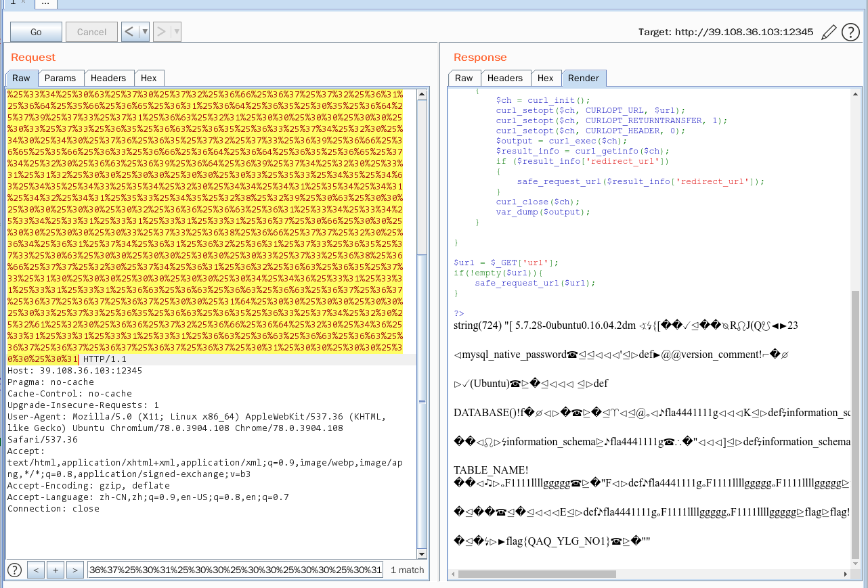Click the request search input field
Viewport: 868px width, 588px height.
236,570
